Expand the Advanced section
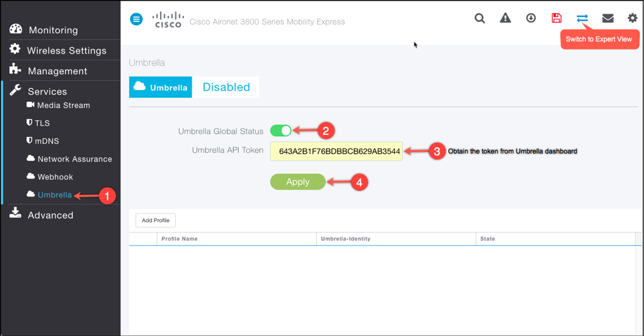Screen dimensions: 644x336 point(50,215)
